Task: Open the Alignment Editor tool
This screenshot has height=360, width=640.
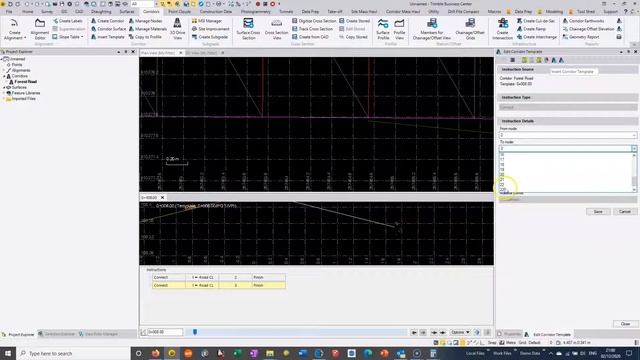Action: point(40,29)
